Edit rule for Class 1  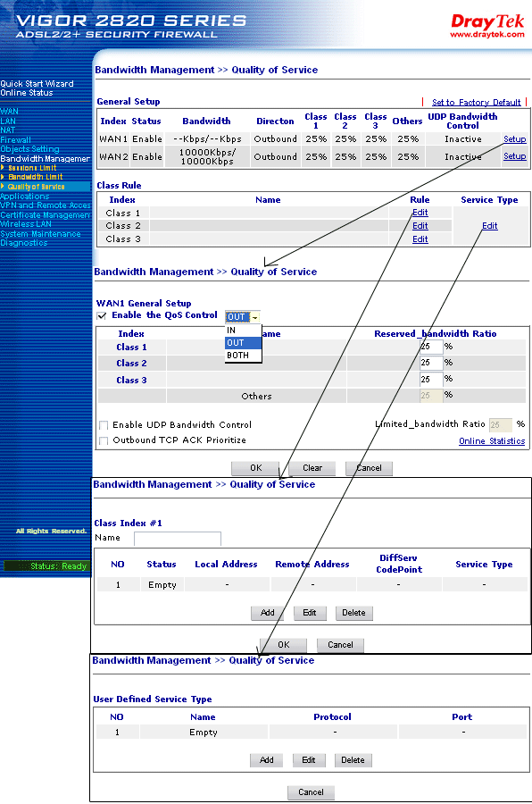[420, 213]
